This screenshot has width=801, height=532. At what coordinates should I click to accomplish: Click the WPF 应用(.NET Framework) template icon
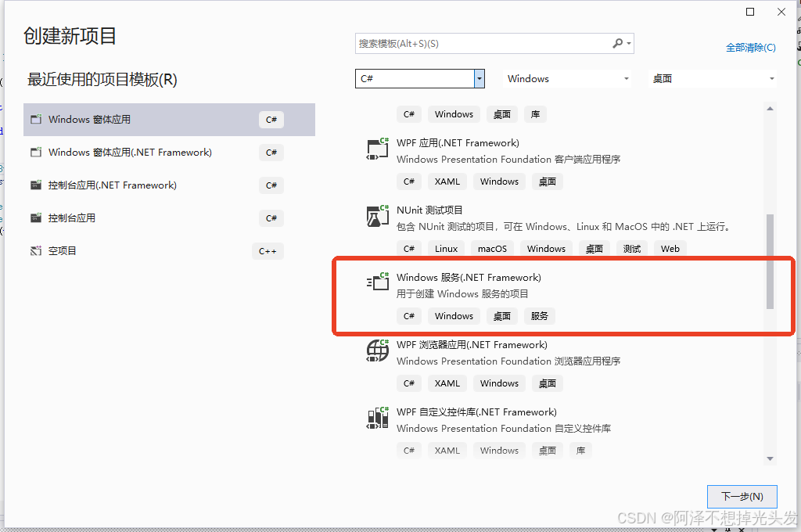[x=378, y=149]
